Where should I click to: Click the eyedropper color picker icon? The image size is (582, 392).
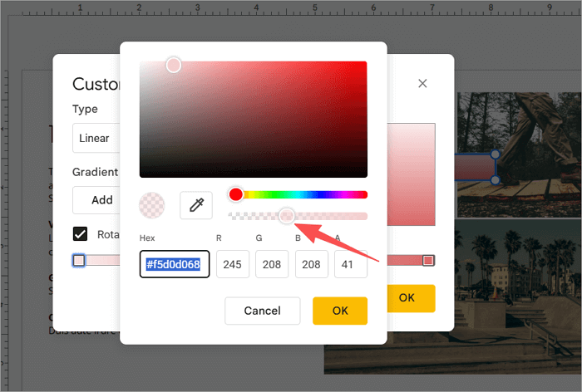[196, 205]
